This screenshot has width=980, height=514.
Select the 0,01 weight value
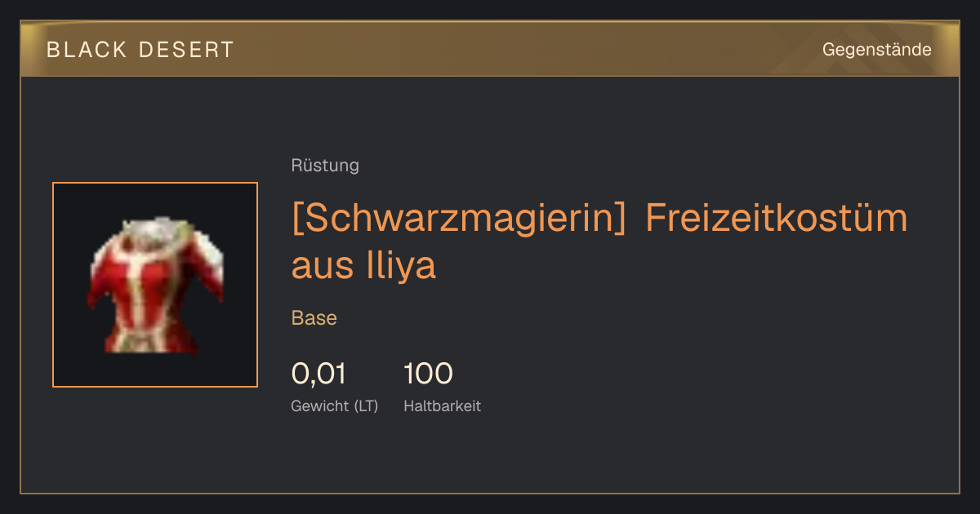point(318,374)
